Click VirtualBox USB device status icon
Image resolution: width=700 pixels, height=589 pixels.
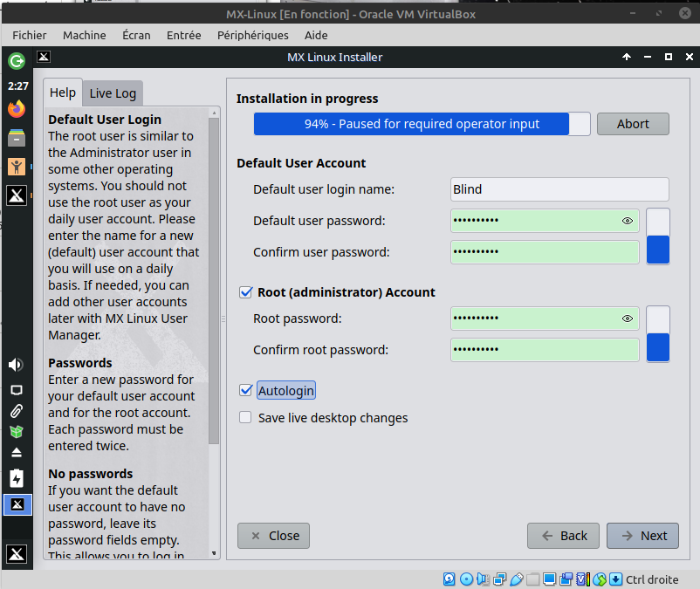pyautogui.click(x=516, y=579)
